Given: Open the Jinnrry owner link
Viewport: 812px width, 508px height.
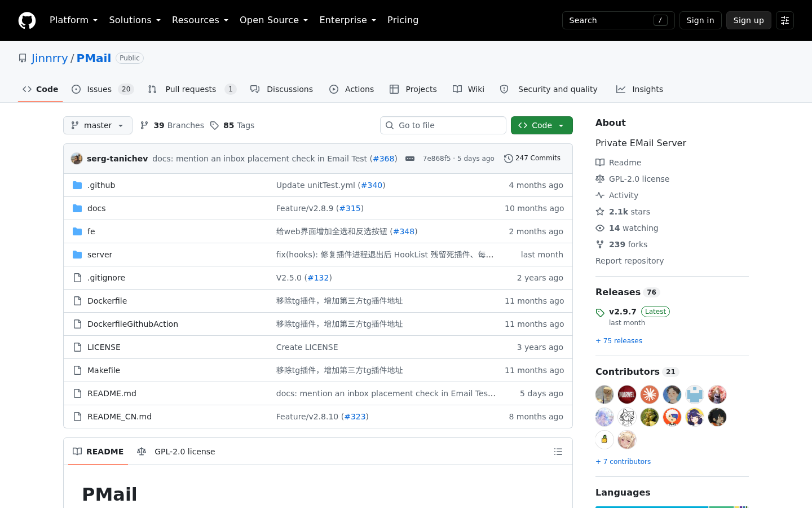Looking at the screenshot, I should 50,58.
